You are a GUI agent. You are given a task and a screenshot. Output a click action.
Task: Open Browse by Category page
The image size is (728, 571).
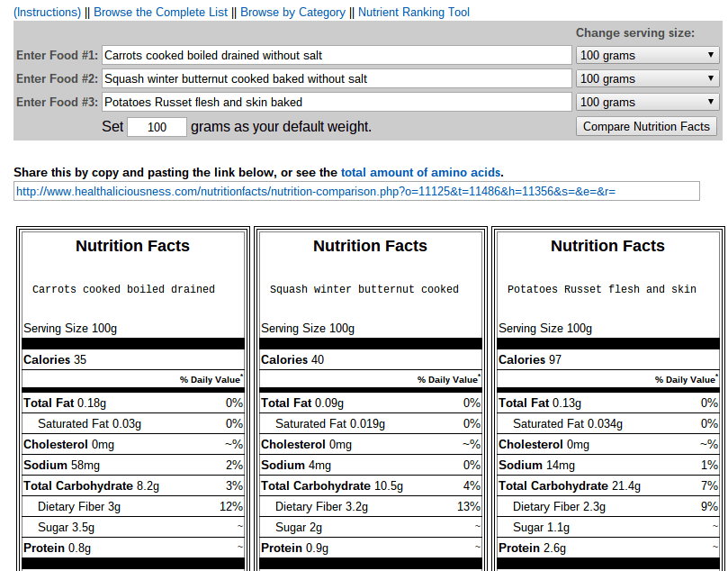[x=292, y=13]
